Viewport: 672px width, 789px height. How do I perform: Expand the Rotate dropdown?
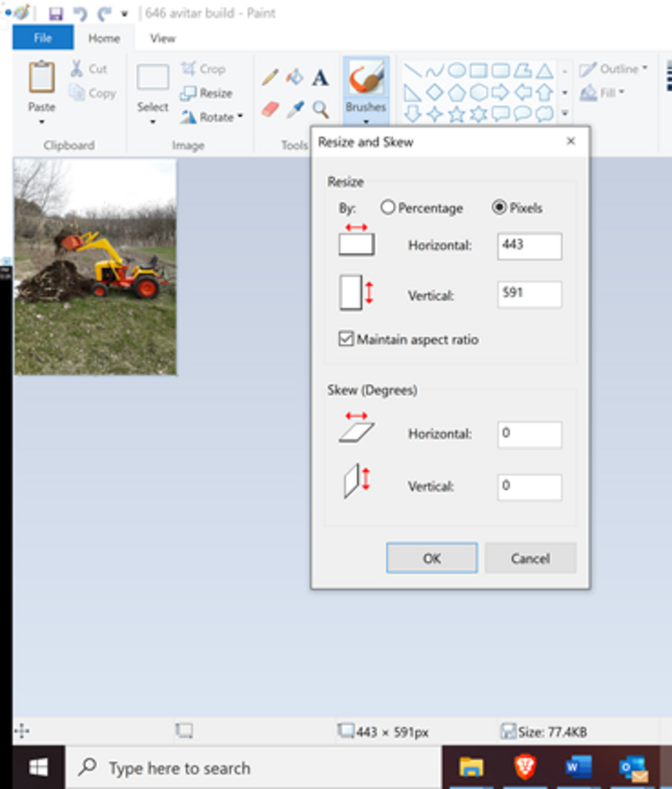point(212,117)
